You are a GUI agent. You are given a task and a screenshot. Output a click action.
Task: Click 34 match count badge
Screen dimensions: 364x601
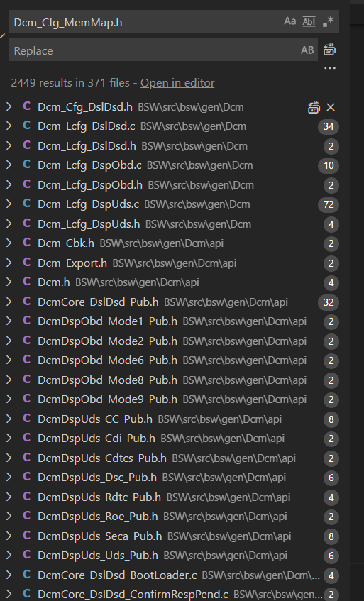[x=329, y=126]
